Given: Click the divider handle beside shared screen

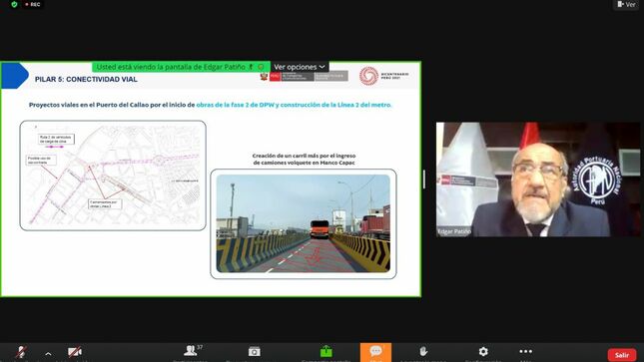Looking at the screenshot, I should [424, 179].
